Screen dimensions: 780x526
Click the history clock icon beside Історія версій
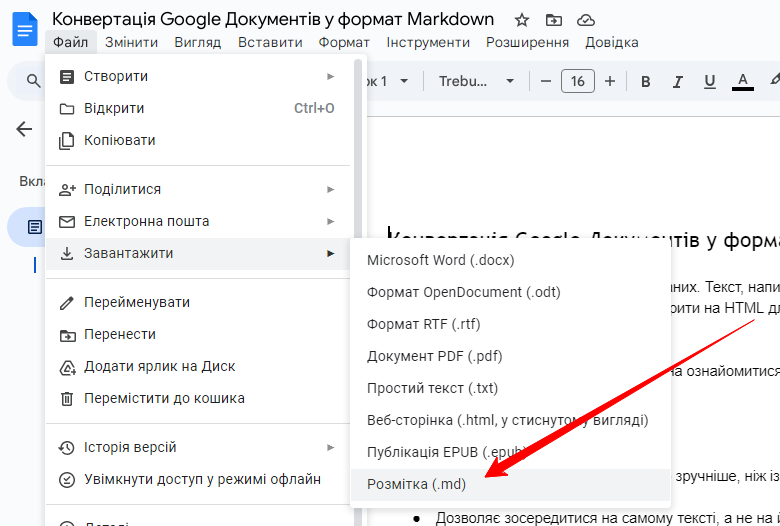coord(67,447)
